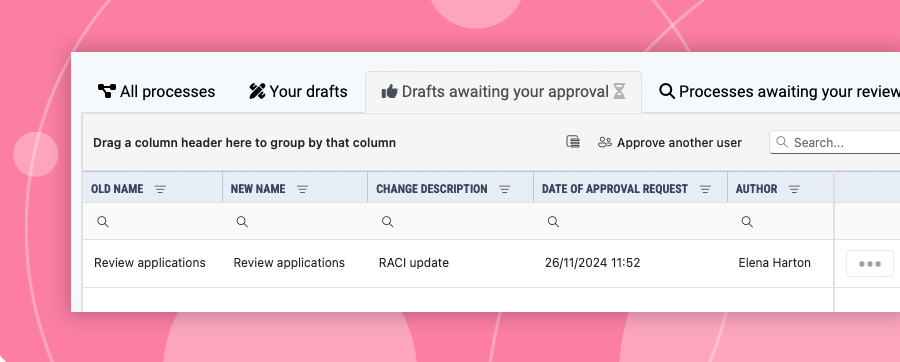Viewport: 900px width, 362px height.
Task: Click search icon under Old Name column
Action: click(103, 221)
